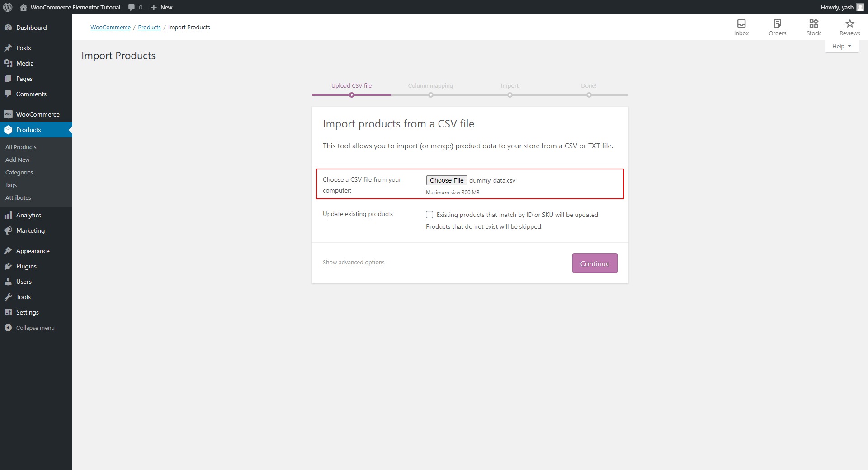
Task: Collapse the admin sidebar menu
Action: pyautogui.click(x=35, y=328)
